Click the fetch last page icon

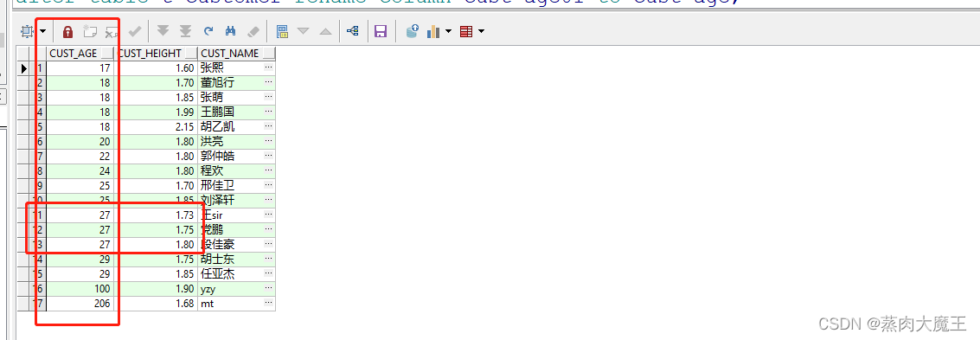click(186, 30)
